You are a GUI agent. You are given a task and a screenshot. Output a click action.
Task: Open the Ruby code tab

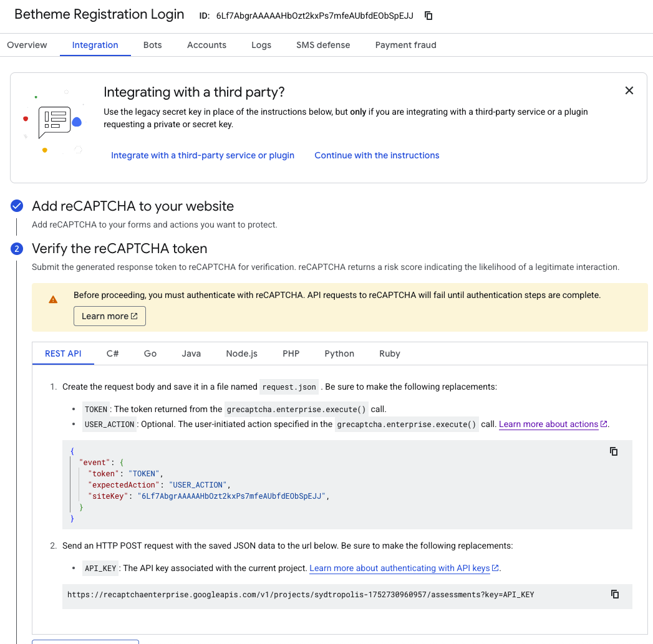coord(389,353)
